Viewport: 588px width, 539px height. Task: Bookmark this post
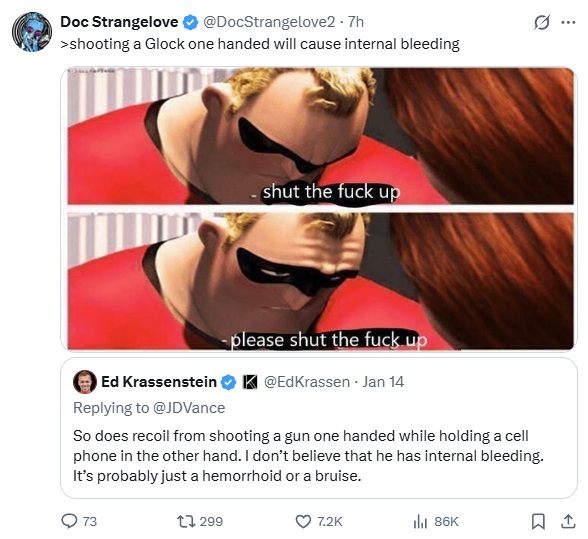pos(538,521)
